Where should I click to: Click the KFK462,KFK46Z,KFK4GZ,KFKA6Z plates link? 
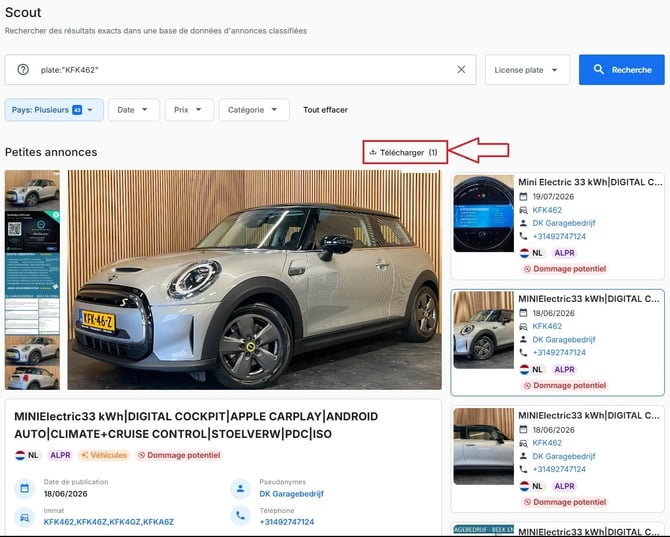pos(109,522)
